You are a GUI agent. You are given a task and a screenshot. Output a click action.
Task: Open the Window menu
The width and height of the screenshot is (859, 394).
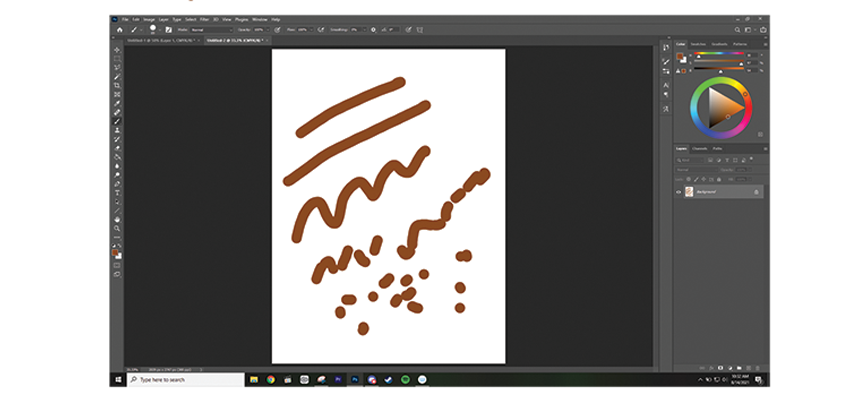click(260, 19)
